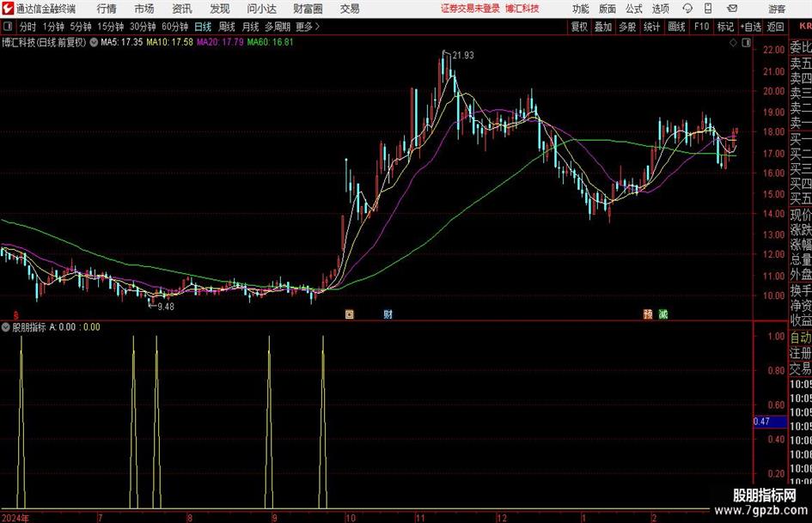Click the 叠加 overlay toolbar button
Screen dimensions: 812x523
(603, 27)
